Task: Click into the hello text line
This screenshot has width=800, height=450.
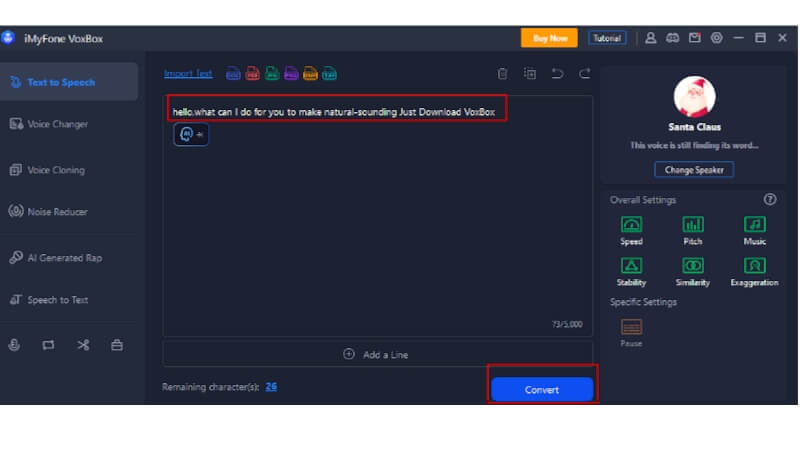Action: tap(334, 112)
